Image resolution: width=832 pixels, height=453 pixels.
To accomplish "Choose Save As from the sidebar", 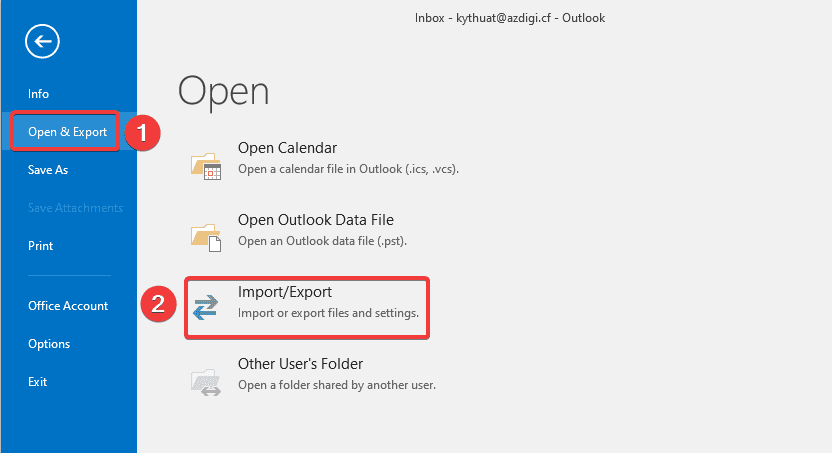I will [x=48, y=170].
